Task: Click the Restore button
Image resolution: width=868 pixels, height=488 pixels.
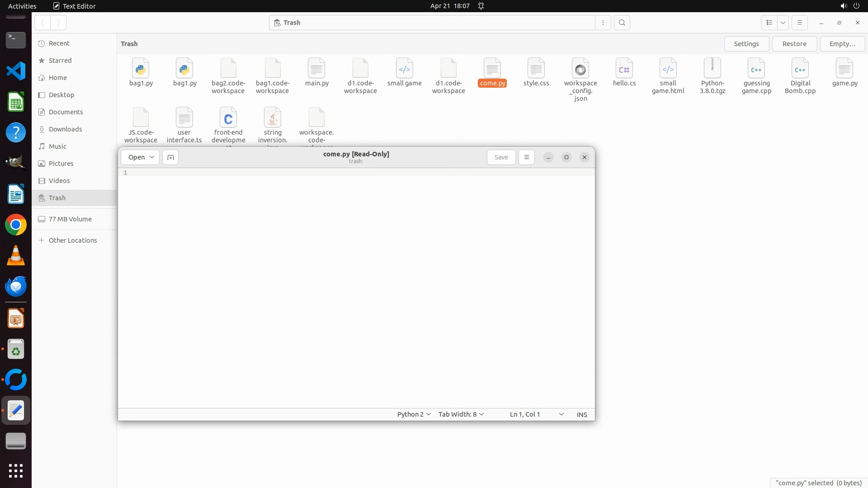Action: (794, 44)
